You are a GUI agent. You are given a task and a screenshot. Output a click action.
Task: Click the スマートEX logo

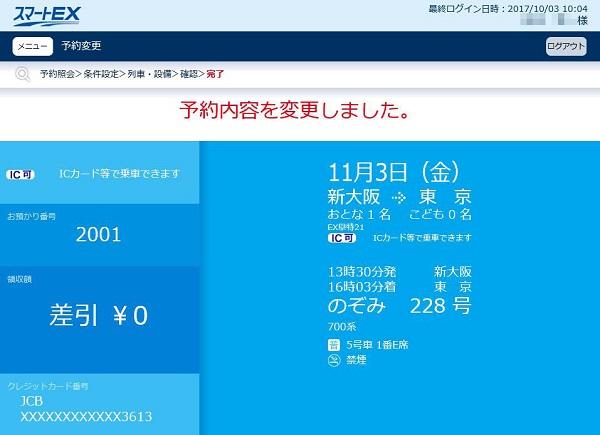point(47,14)
